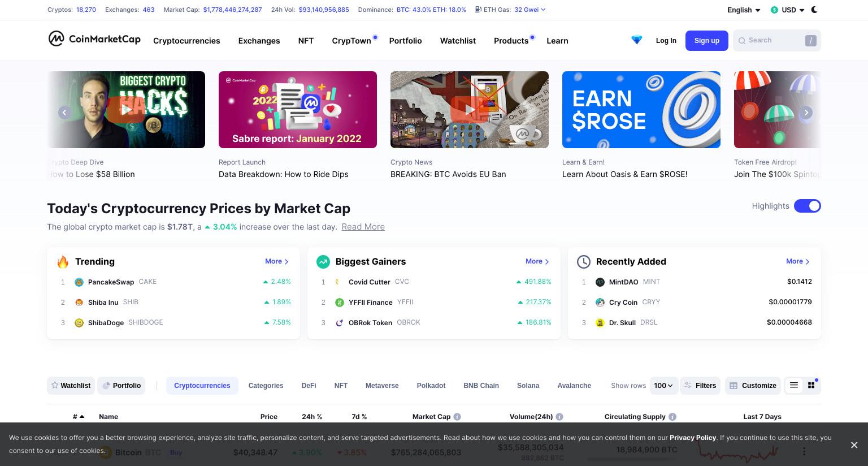
Task: Open the English language dropdown
Action: [744, 10]
